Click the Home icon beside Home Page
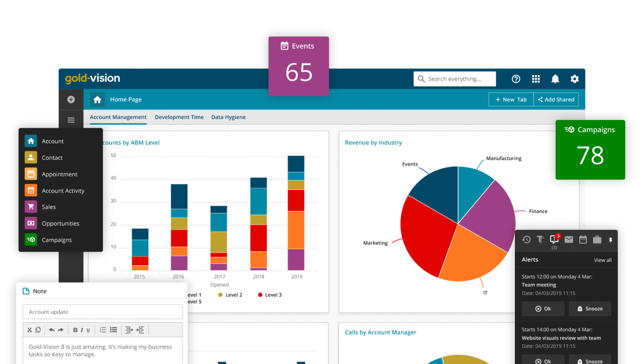This screenshot has width=641, height=364. click(97, 99)
